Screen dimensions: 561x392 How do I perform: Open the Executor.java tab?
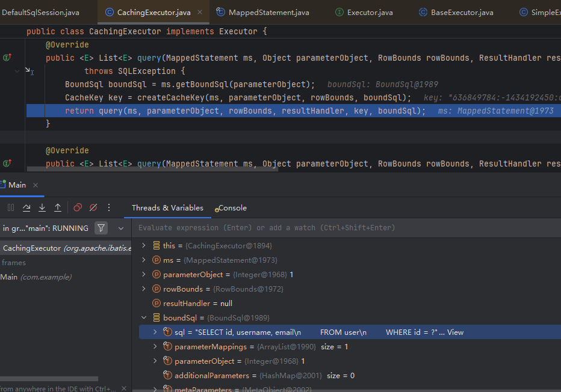pyautogui.click(x=364, y=13)
